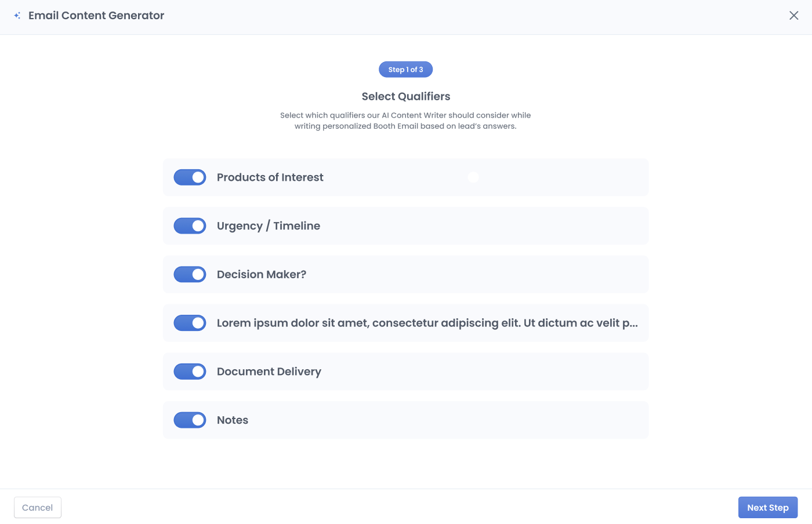Screen dimensions: 812x524
Task: Click the Step 1 of 3 badge
Action: pos(406,70)
